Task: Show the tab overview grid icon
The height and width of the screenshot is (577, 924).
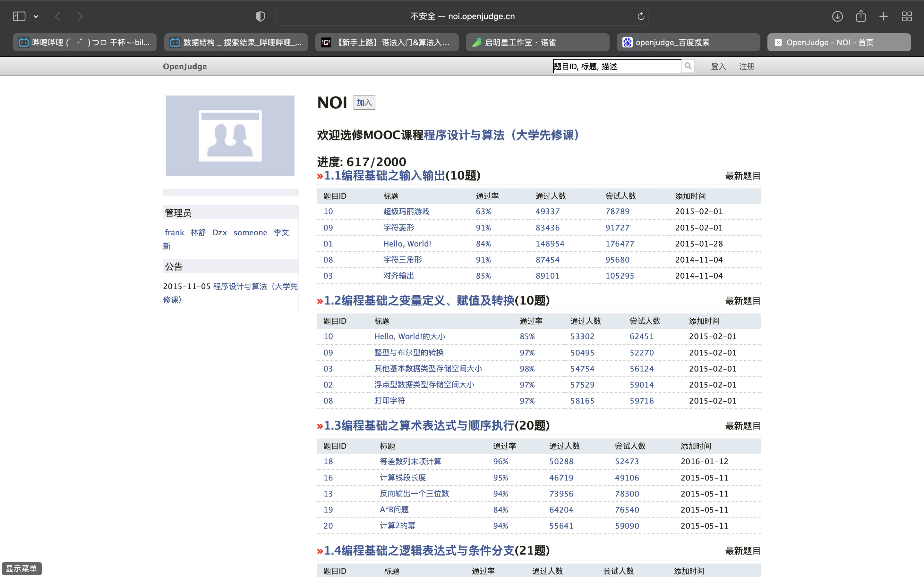Action: pyautogui.click(x=907, y=16)
